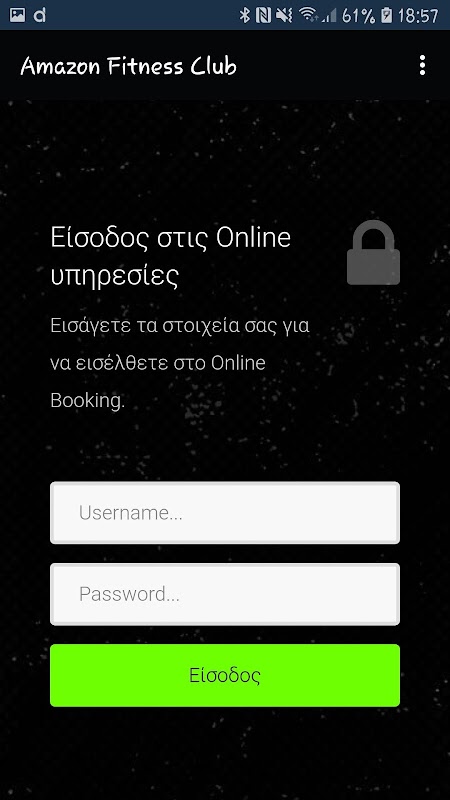Image resolution: width=450 pixels, height=800 pixels.
Task: Tap the Bluetooth status icon
Action: pyautogui.click(x=245, y=15)
